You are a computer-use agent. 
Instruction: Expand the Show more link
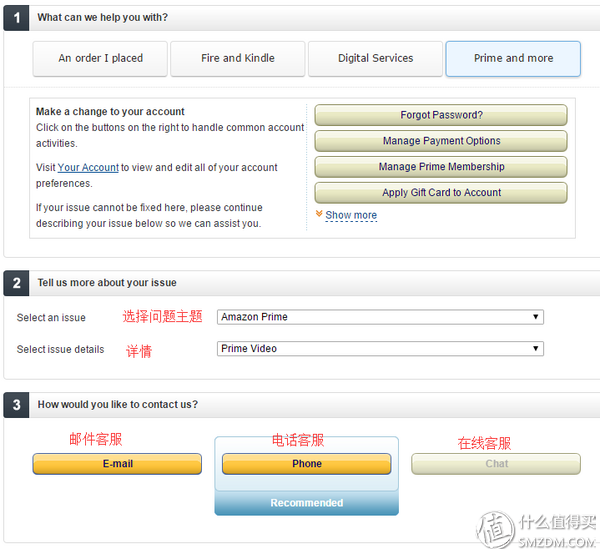tap(351, 215)
